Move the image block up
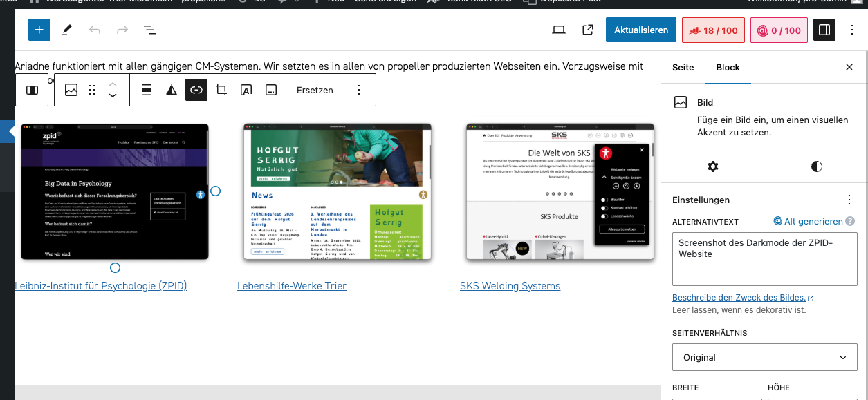 coord(113,84)
